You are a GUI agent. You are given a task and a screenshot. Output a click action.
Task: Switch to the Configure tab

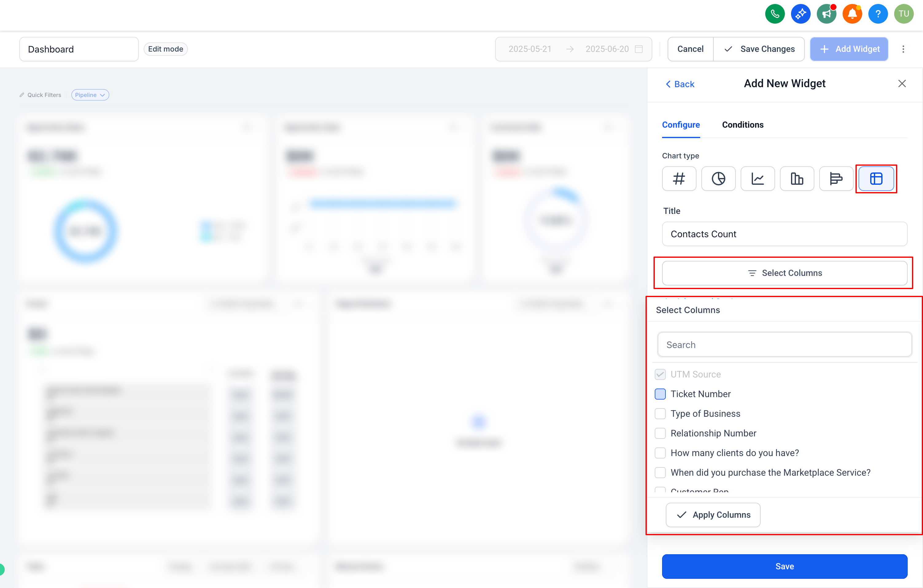(x=681, y=125)
